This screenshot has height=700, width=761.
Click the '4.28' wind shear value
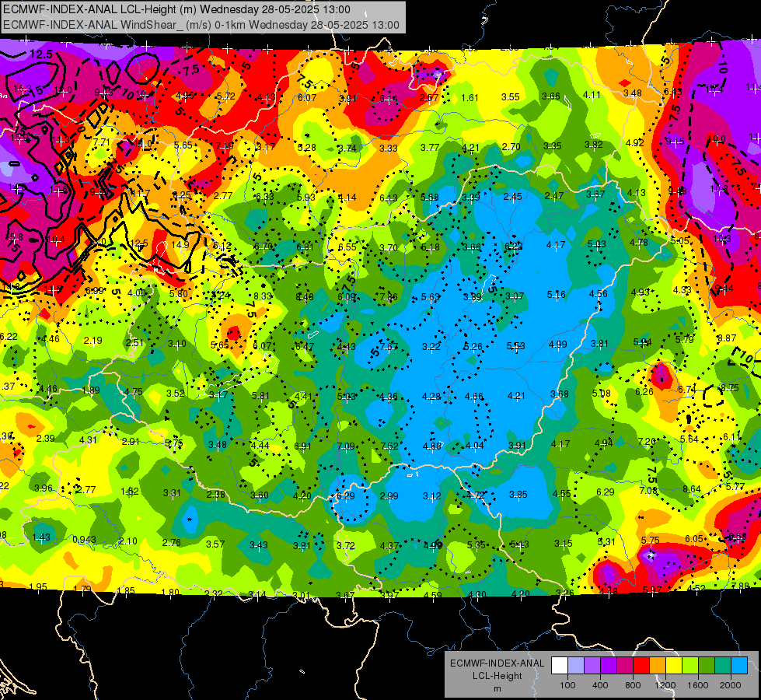coord(431,397)
